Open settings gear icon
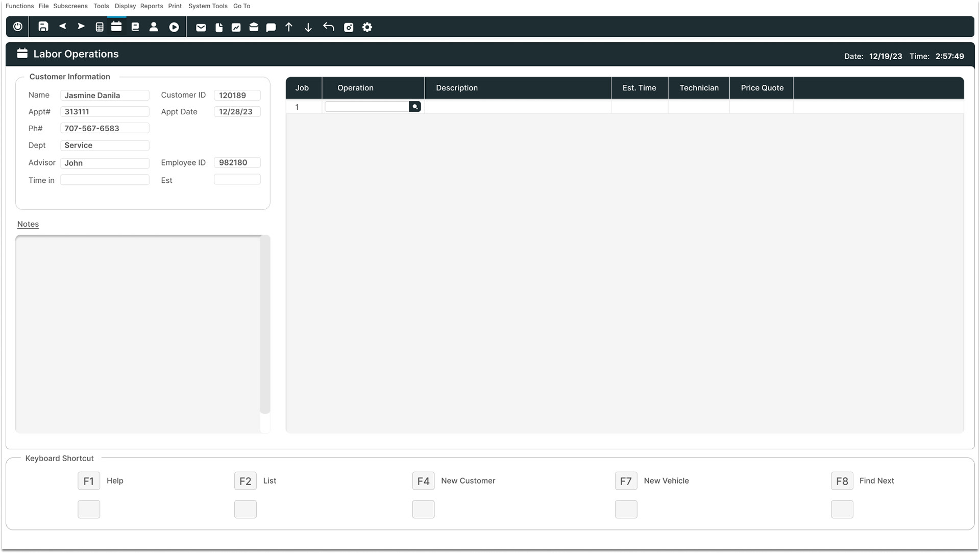 367,28
